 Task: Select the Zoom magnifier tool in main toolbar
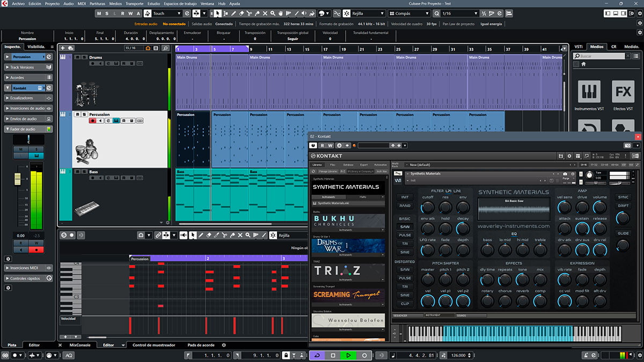pyautogui.click(x=274, y=13)
